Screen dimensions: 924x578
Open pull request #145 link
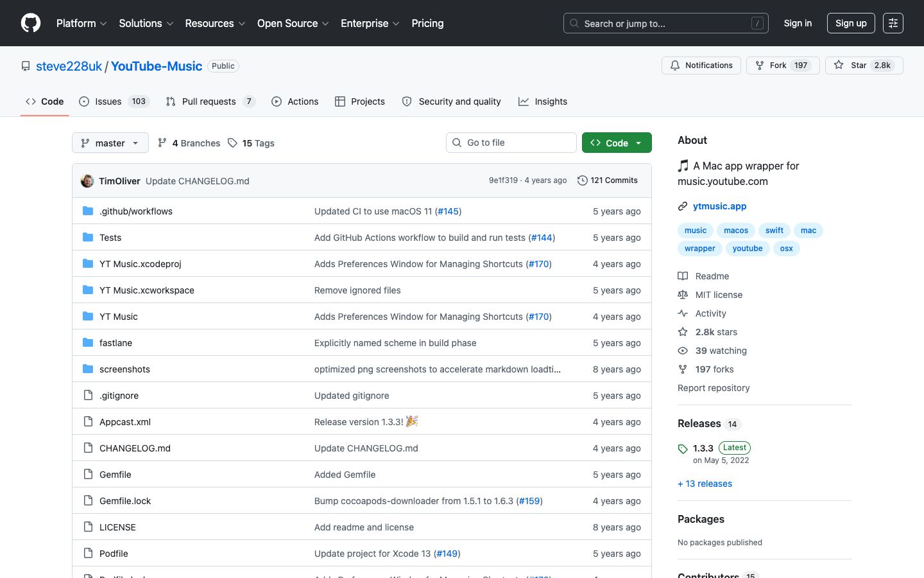coord(448,211)
